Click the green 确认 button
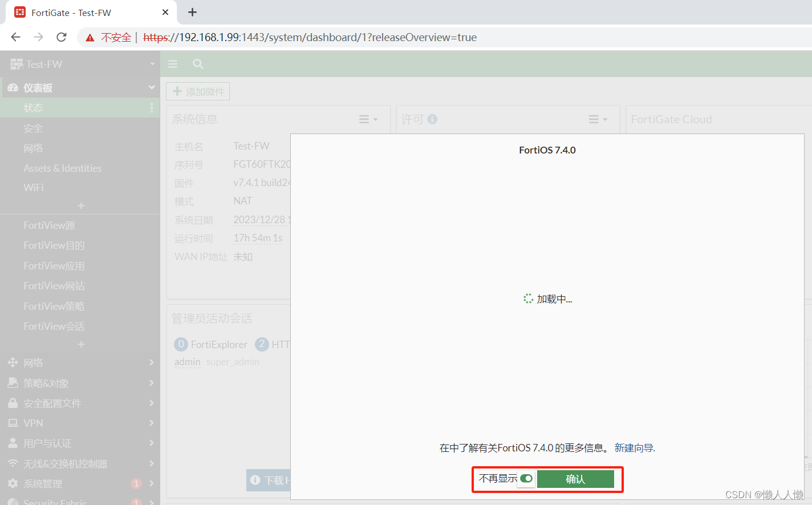This screenshot has width=812, height=505. [x=575, y=479]
